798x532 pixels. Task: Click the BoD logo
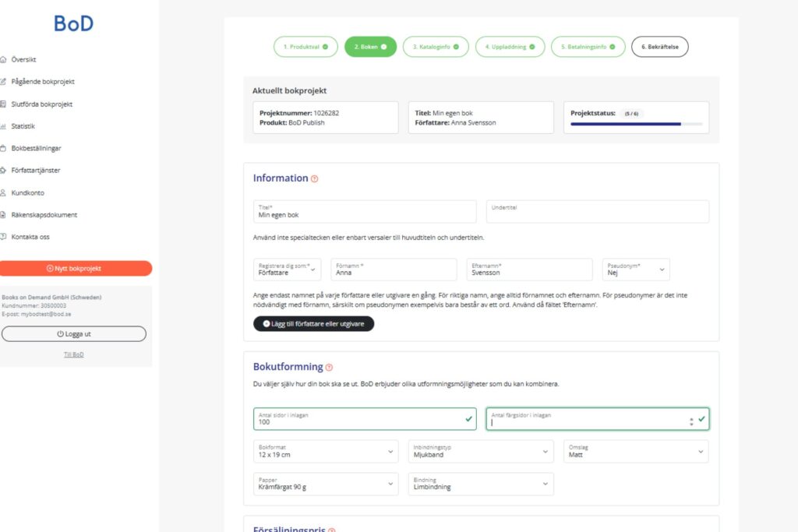[74, 23]
